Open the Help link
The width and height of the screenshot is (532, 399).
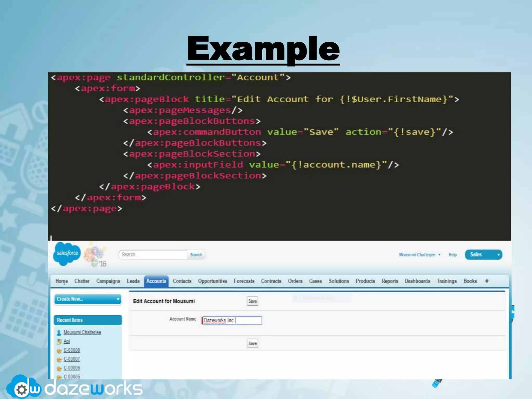pyautogui.click(x=452, y=255)
